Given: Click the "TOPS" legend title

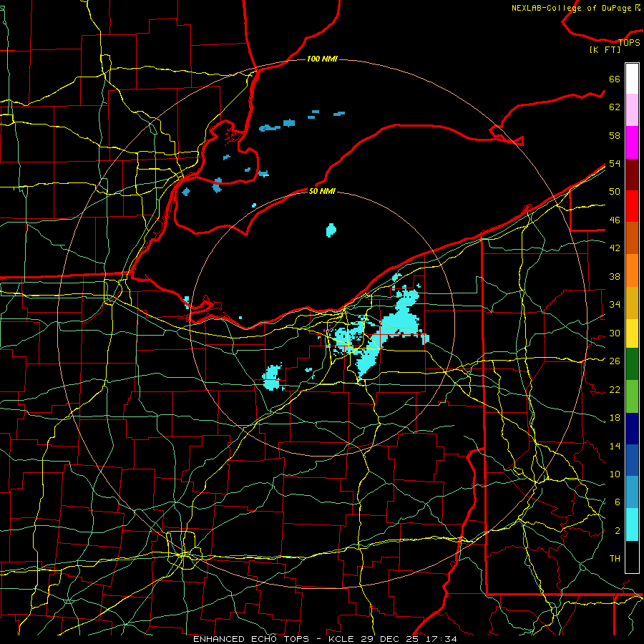Looking at the screenshot, I should [x=629, y=43].
